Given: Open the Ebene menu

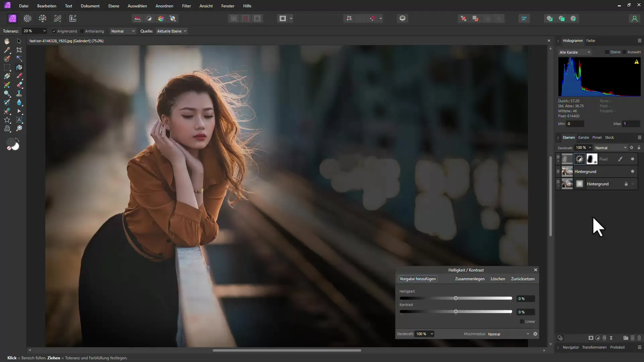Looking at the screenshot, I should 114,6.
